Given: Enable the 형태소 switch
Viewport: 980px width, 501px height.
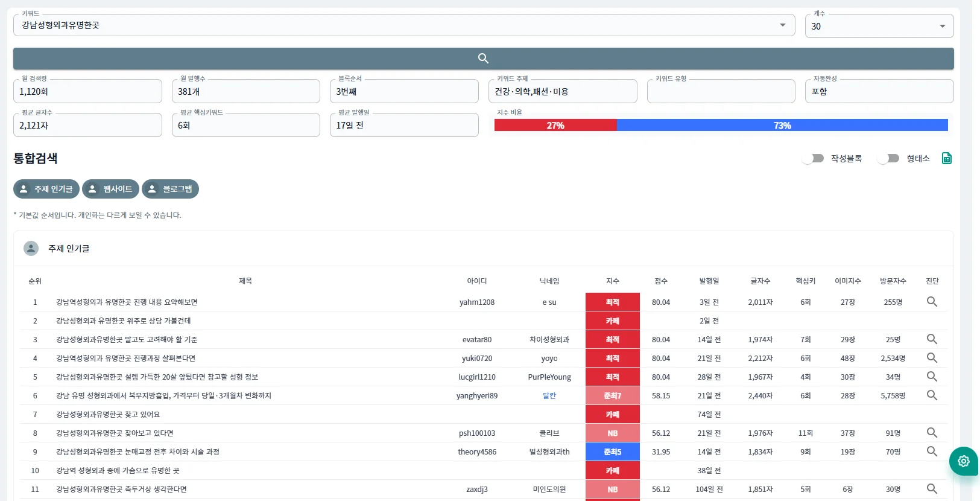Looking at the screenshot, I should pyautogui.click(x=888, y=158).
